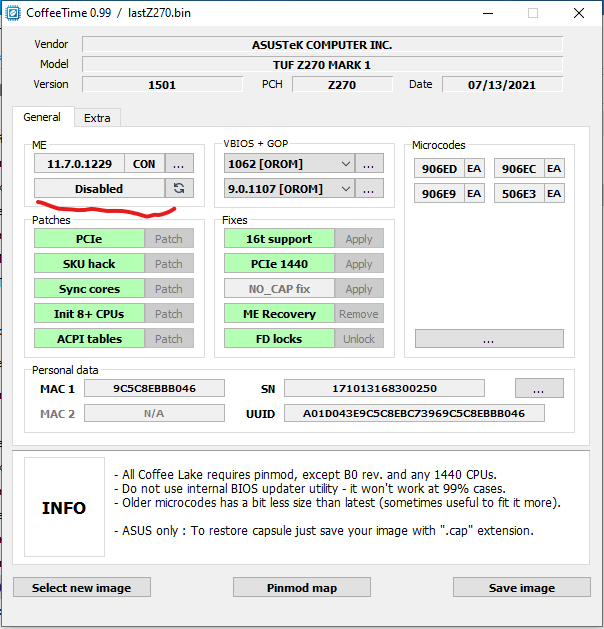
Task: Minimize the CoffeeTime window
Action: [488, 13]
